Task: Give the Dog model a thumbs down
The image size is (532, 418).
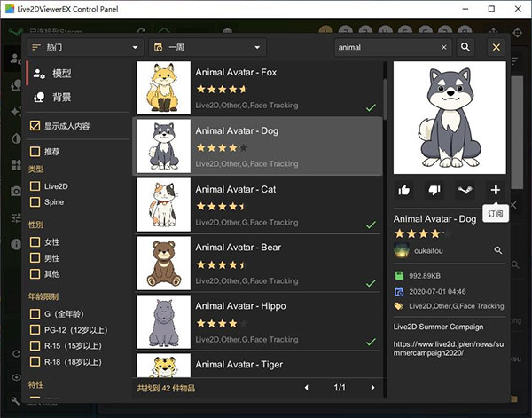Action: point(434,189)
